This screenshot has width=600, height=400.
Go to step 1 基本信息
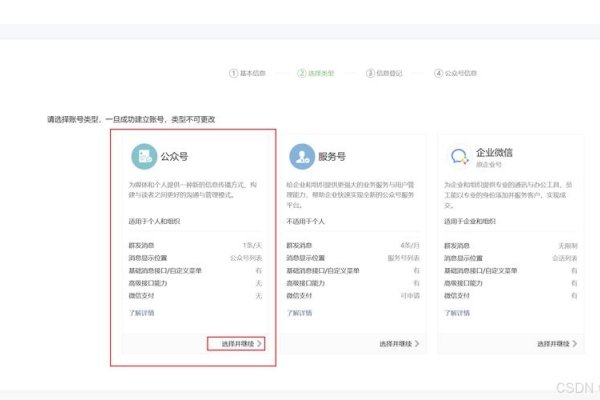[x=247, y=73]
